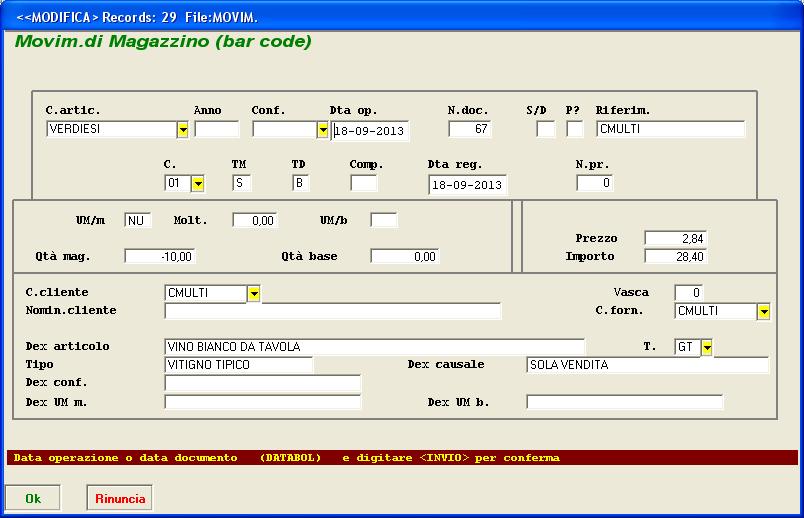
Task: Click the P? field
Action: click(575, 129)
